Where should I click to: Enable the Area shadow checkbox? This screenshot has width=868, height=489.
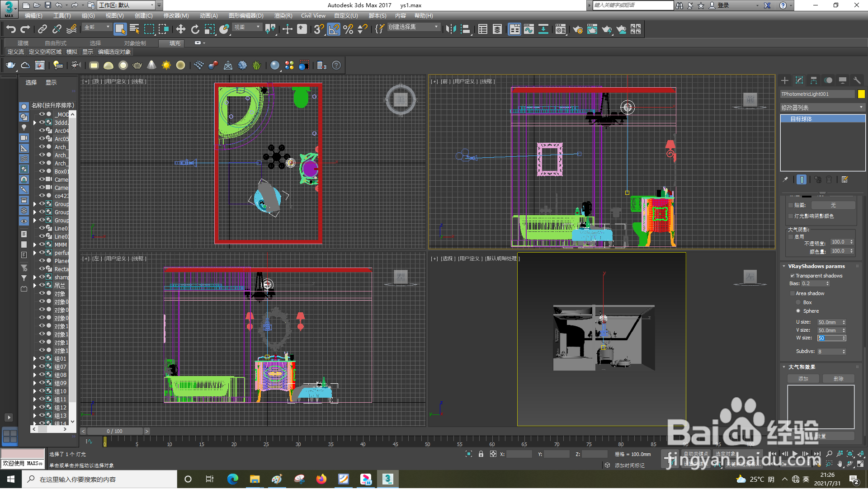click(x=793, y=294)
